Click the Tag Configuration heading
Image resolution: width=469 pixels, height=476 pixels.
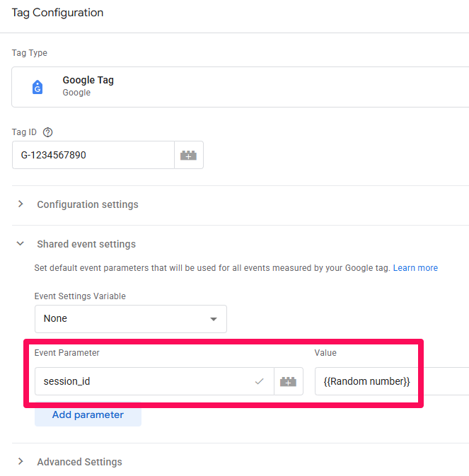(x=57, y=13)
